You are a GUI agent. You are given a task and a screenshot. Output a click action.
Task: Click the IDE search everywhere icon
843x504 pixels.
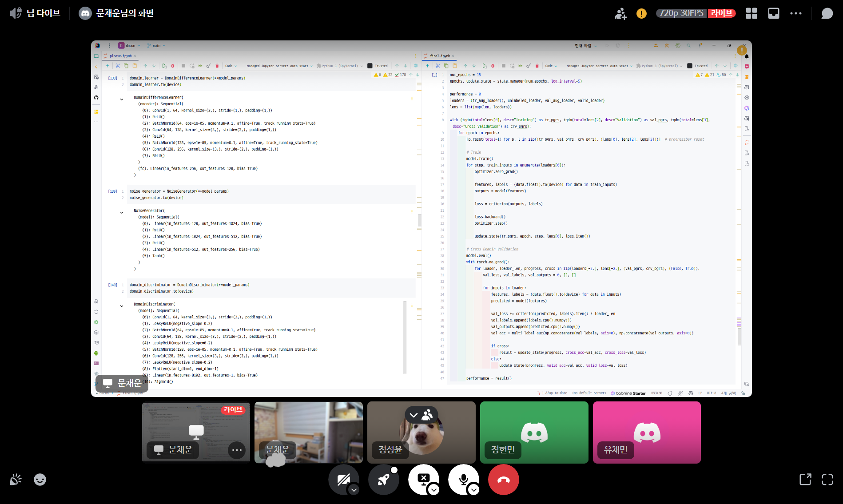pyautogui.click(x=688, y=46)
